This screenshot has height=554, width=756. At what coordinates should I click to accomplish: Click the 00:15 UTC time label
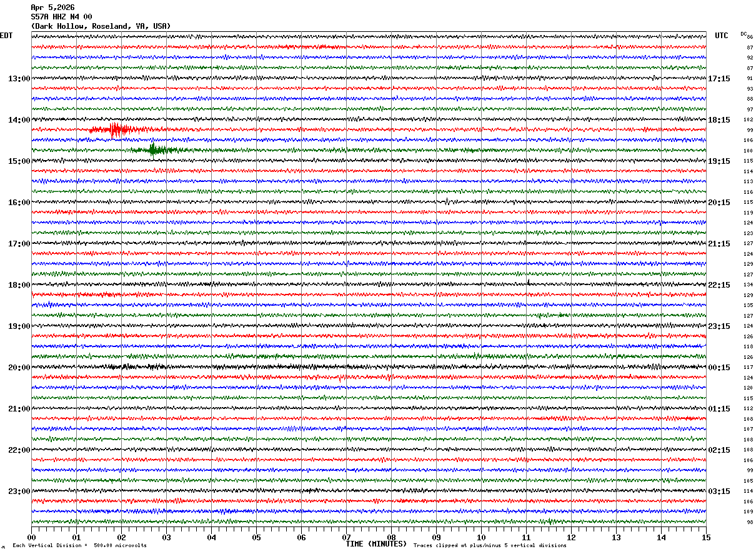719,368
